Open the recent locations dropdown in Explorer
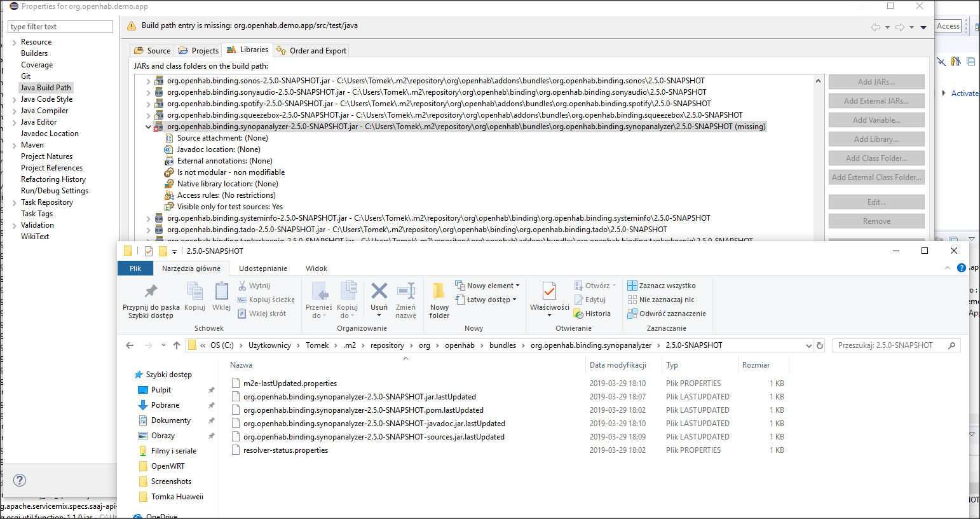980x519 pixels. click(163, 345)
